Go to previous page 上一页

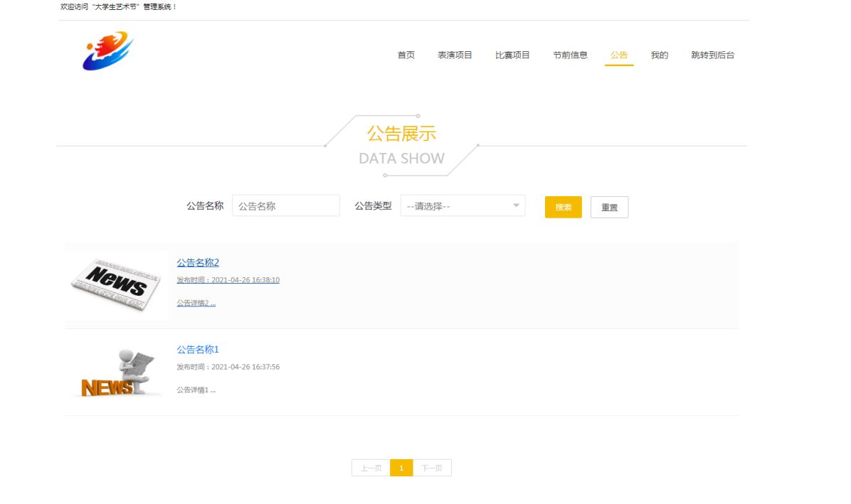pyautogui.click(x=371, y=468)
